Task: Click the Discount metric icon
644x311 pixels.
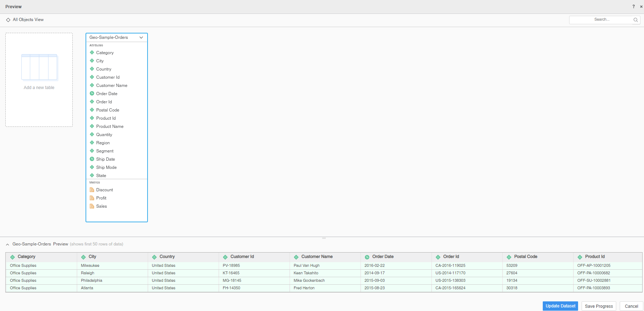Action: [92, 190]
